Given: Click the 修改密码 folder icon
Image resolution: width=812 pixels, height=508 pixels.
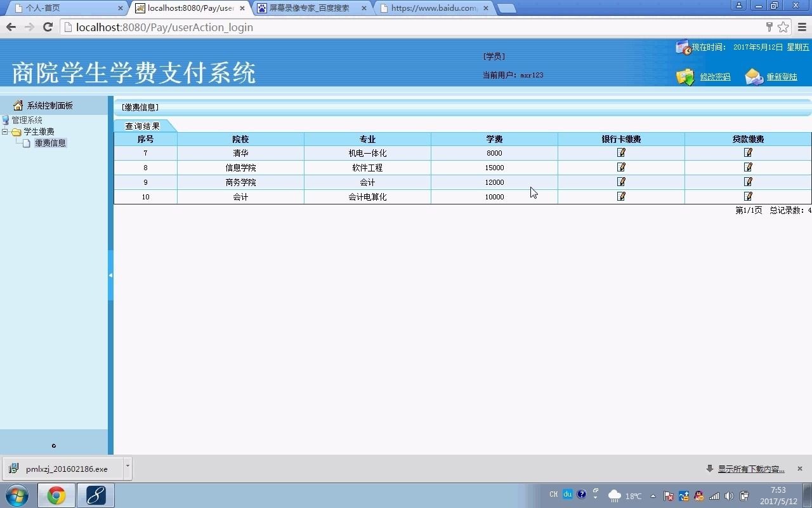Looking at the screenshot, I should click(685, 77).
